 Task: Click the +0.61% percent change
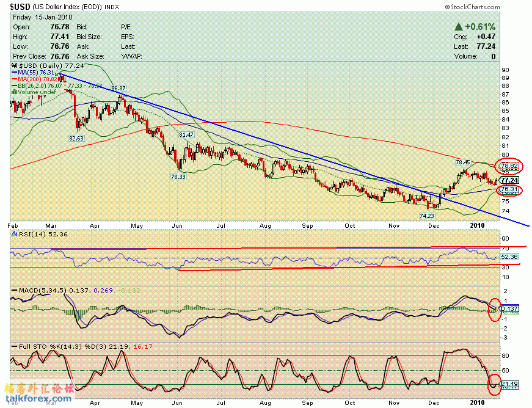(x=480, y=26)
